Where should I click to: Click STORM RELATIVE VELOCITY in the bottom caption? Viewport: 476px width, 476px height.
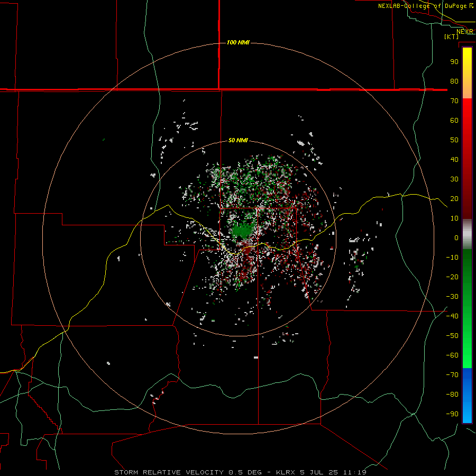(169, 472)
